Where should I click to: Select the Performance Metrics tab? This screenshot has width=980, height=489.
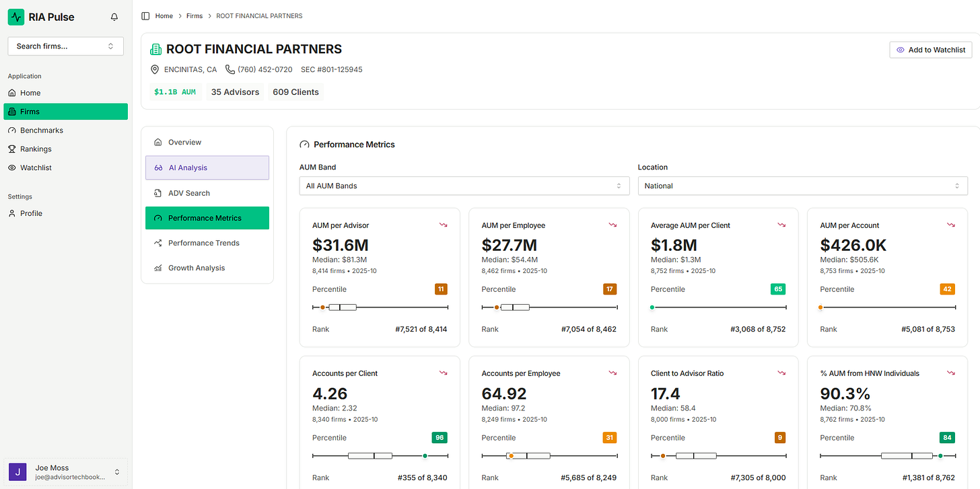207,218
